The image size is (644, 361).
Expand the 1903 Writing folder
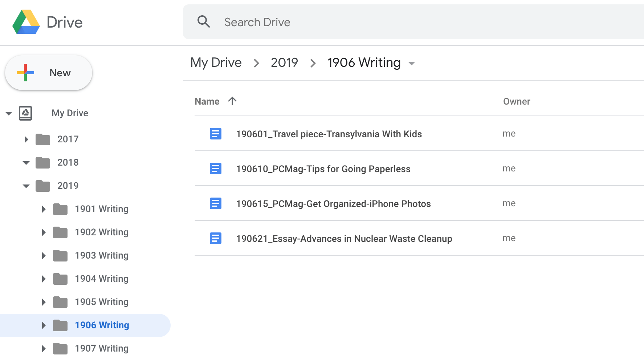tap(44, 256)
